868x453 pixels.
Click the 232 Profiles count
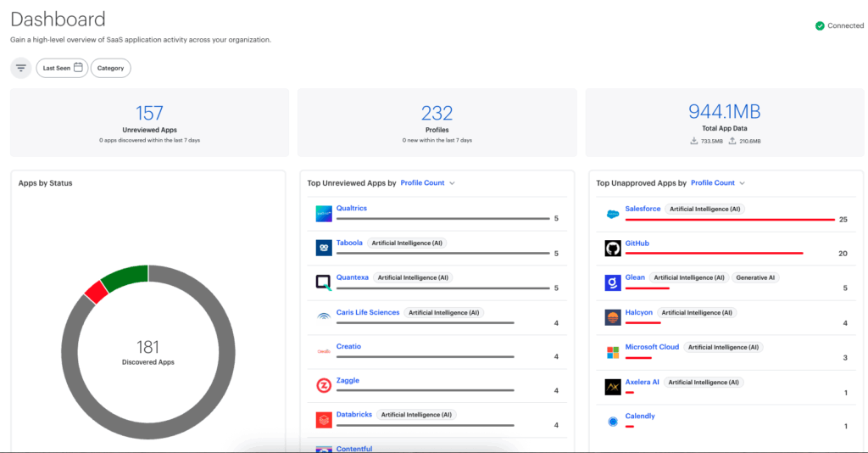[x=437, y=113]
